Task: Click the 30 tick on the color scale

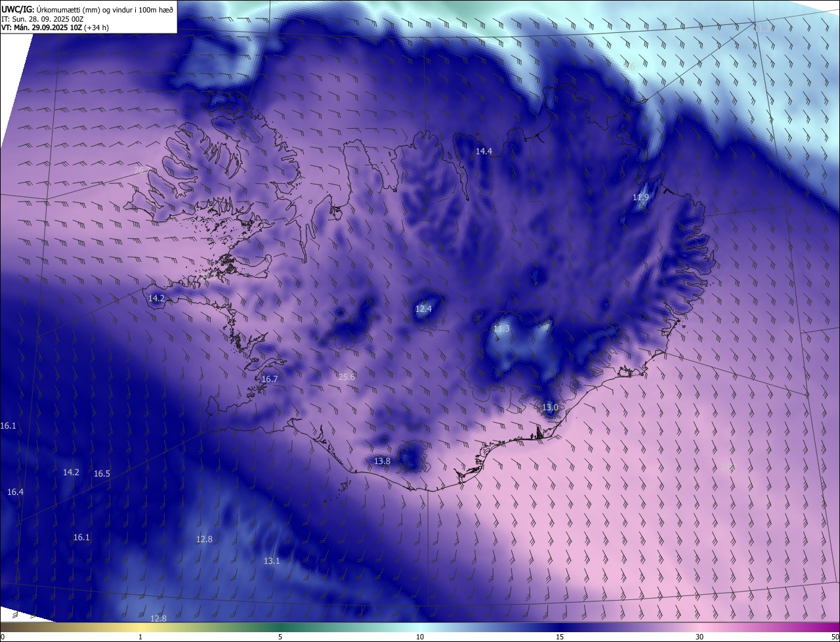Action: [700, 637]
